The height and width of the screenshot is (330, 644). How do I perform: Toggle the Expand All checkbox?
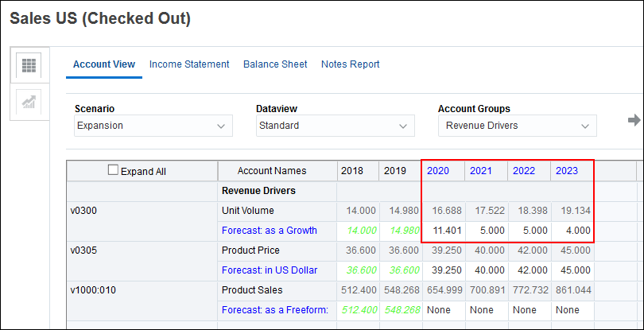(113, 170)
